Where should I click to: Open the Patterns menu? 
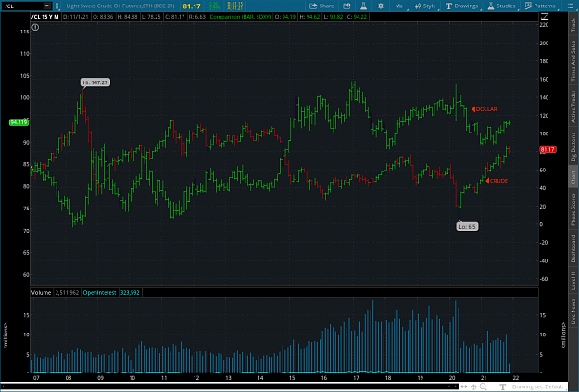(x=540, y=6)
